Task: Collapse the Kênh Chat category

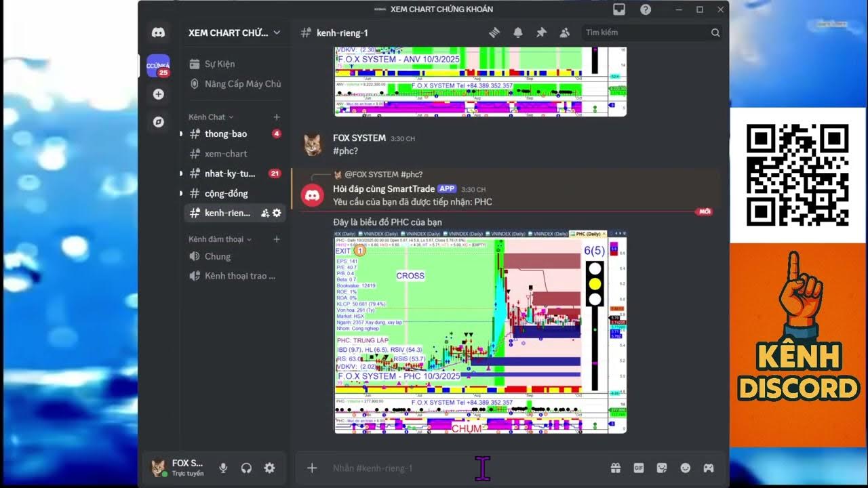Action: click(211, 117)
